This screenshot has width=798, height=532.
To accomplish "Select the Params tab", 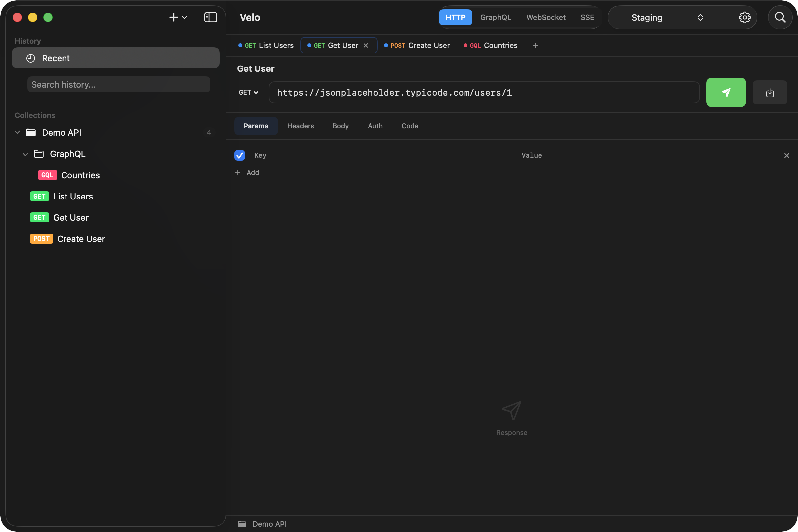I will tap(256, 126).
